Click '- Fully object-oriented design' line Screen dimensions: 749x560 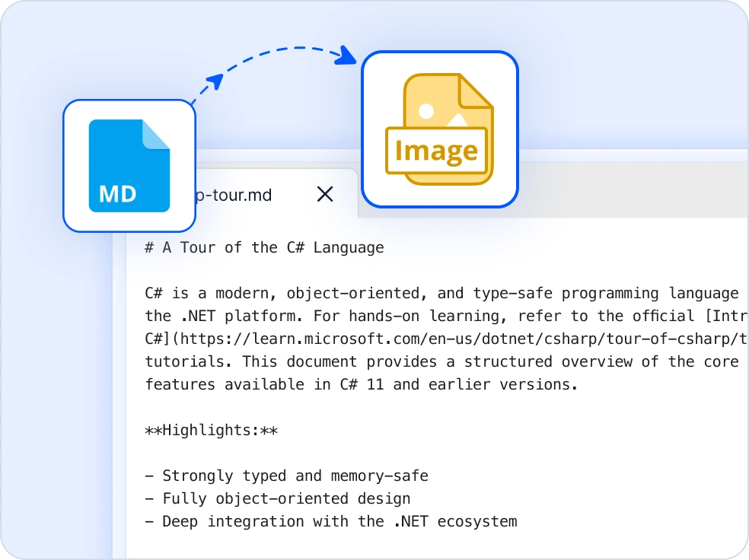pyautogui.click(x=278, y=498)
